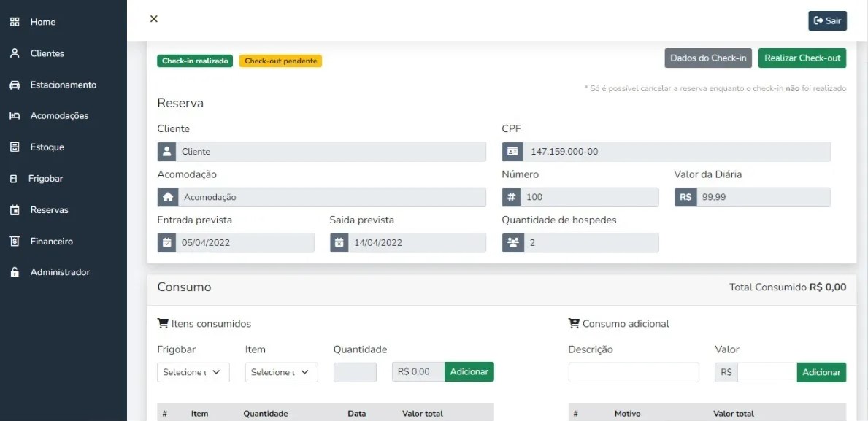The image size is (868, 421).
Task: Expand the Saida prevista date picker
Action: tap(339, 242)
